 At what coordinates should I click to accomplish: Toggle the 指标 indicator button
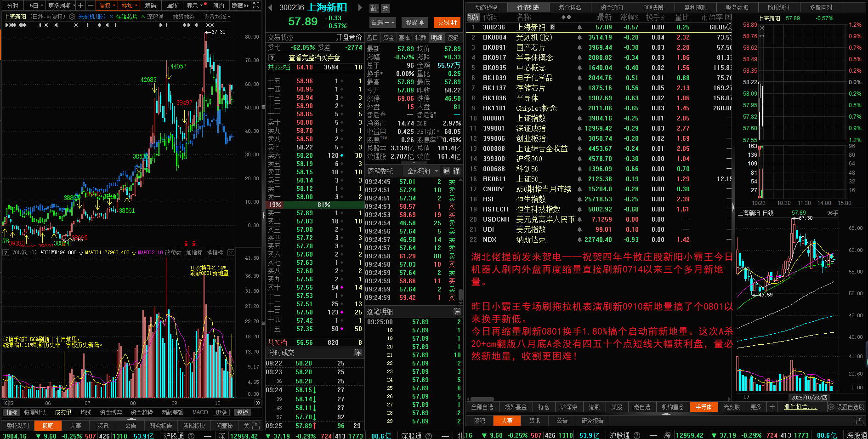point(11,412)
